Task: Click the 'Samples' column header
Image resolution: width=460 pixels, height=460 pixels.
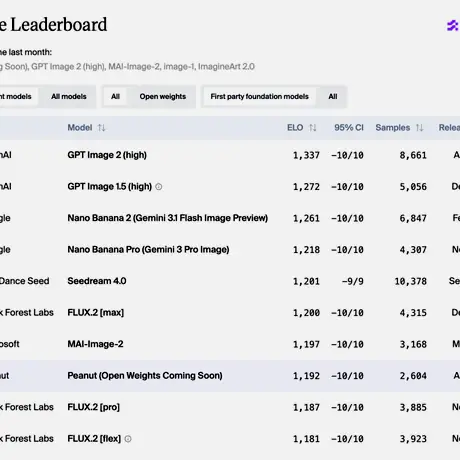Action: click(393, 128)
